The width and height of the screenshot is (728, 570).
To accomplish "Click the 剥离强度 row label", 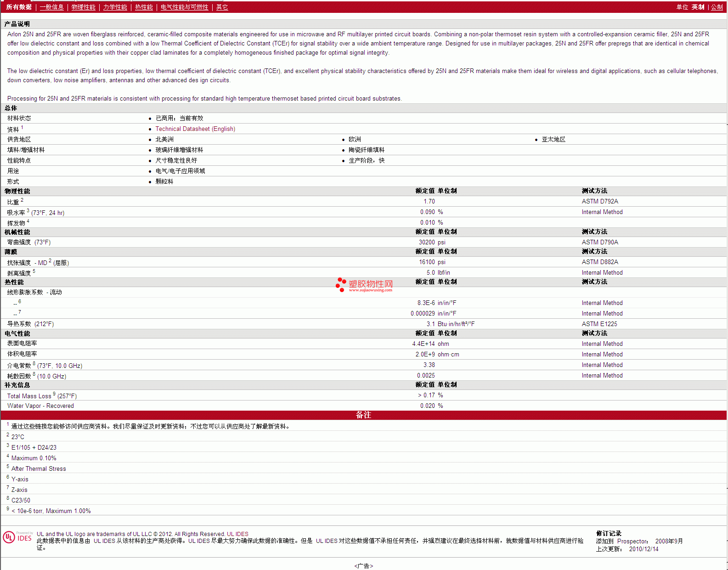I will pos(21,273).
